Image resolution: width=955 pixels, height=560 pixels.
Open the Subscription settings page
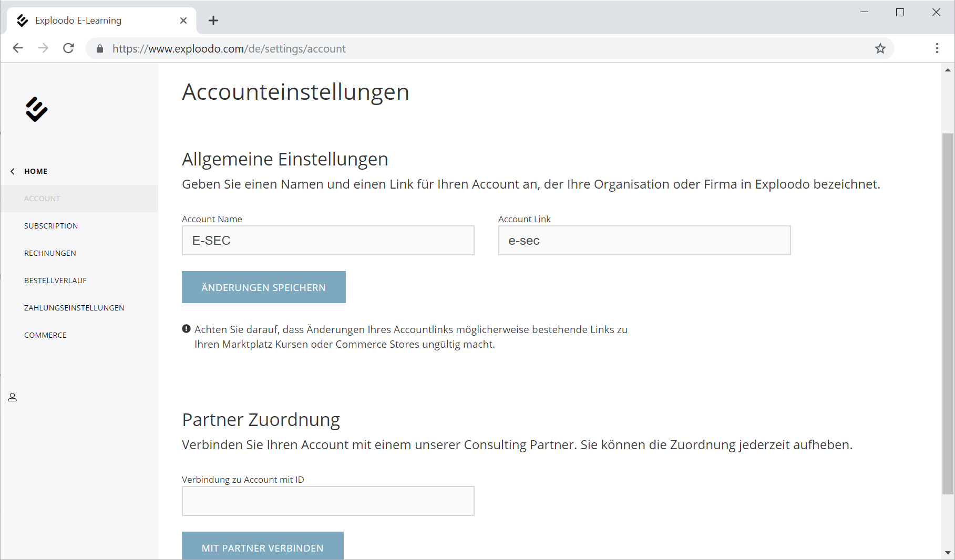[51, 226]
